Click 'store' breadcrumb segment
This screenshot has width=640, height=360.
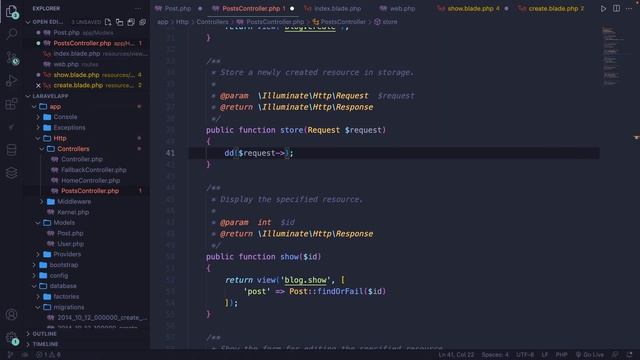click(x=386, y=22)
